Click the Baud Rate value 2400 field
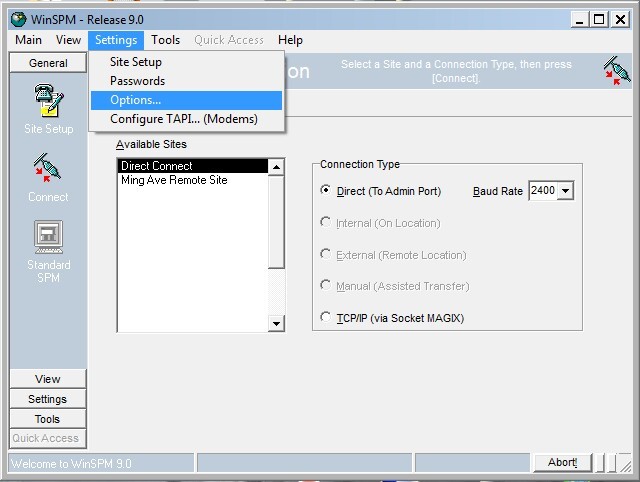This screenshot has height=482, width=640. [x=543, y=191]
